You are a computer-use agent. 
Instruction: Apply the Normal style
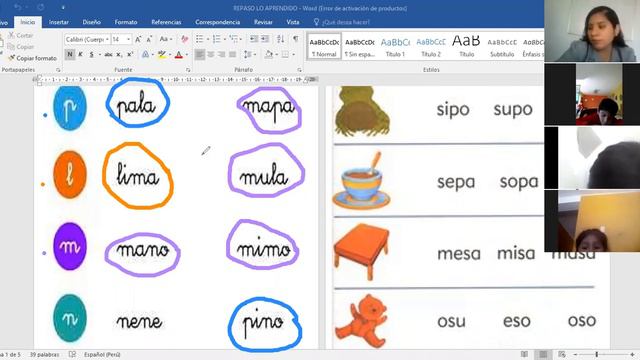click(324, 46)
